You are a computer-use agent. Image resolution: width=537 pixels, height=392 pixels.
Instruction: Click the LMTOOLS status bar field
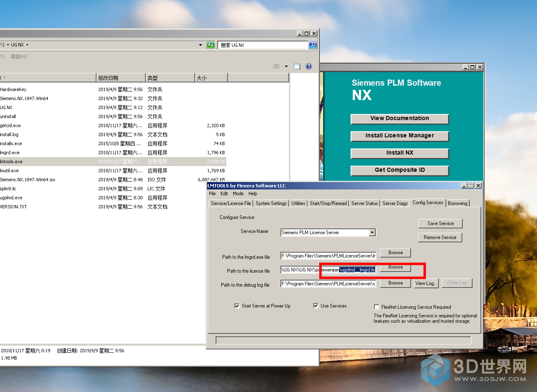tap(343, 340)
